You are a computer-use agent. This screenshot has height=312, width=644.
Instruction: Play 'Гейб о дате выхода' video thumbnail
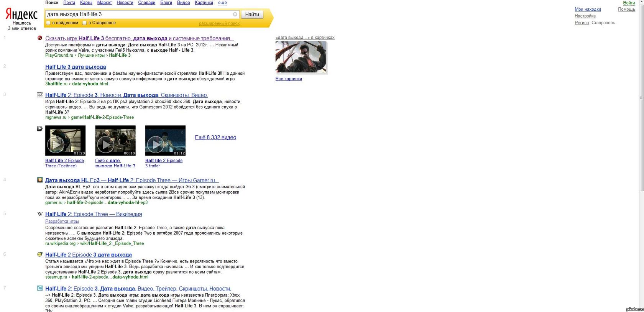point(115,141)
